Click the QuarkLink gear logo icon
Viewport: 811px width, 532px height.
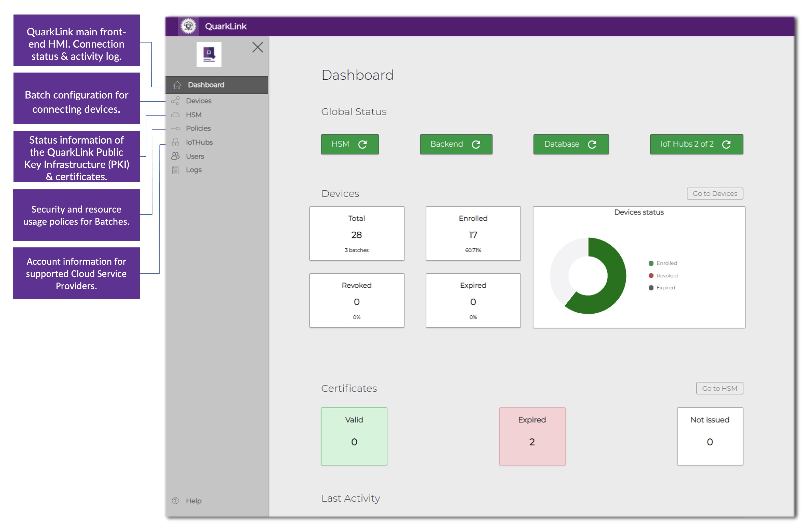(188, 26)
